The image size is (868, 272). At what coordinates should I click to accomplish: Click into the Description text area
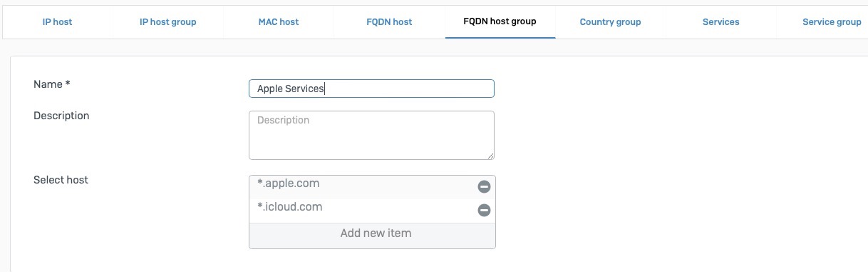tap(371, 135)
